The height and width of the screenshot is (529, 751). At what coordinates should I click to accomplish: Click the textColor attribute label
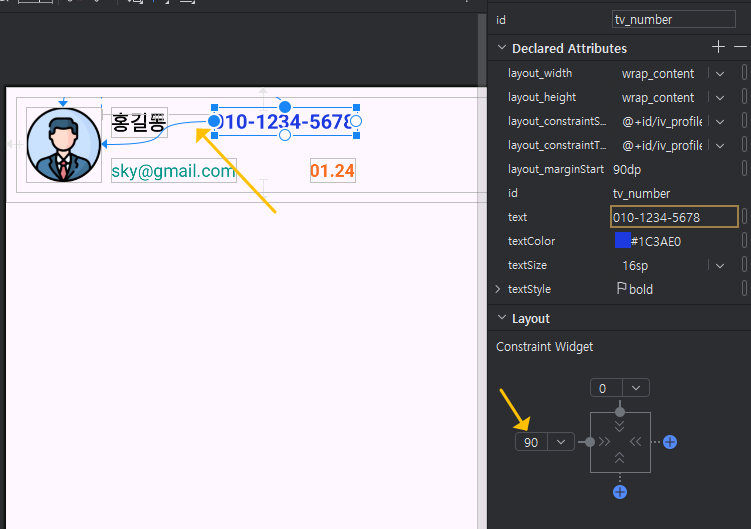pyautogui.click(x=531, y=241)
